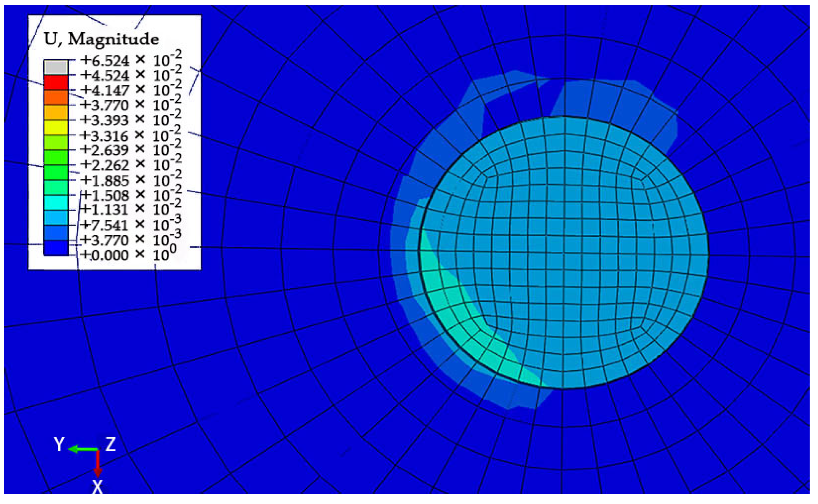Viewport: 818px width, 504px height.
Task: Pick the red legend color swatch
Action: 56,82
